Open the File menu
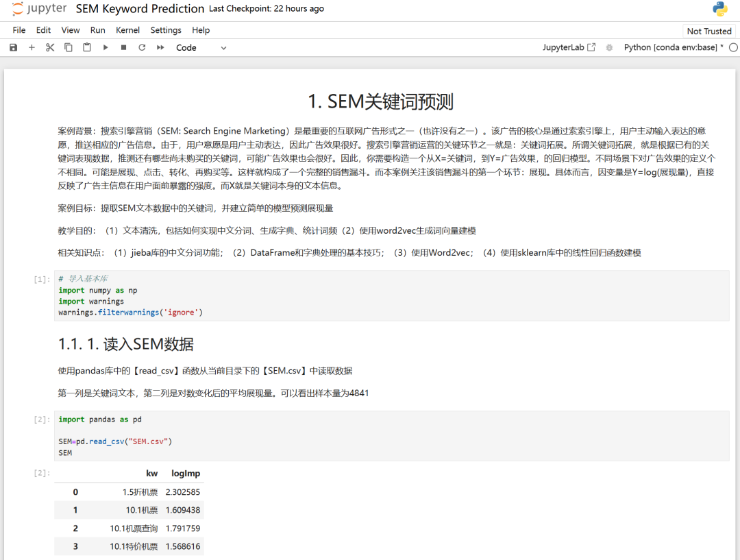 coord(19,30)
